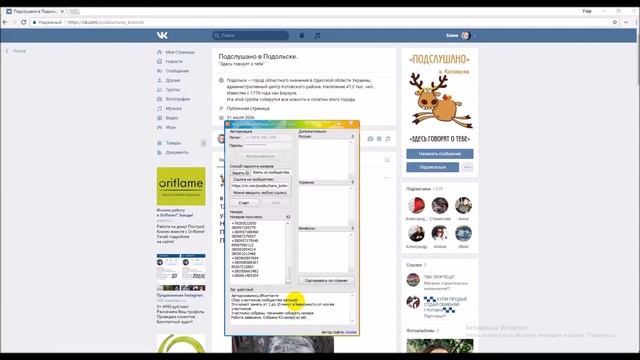This screenshot has height=360, width=640.
Task: Click the Товары sidebar icon
Action: (160, 143)
